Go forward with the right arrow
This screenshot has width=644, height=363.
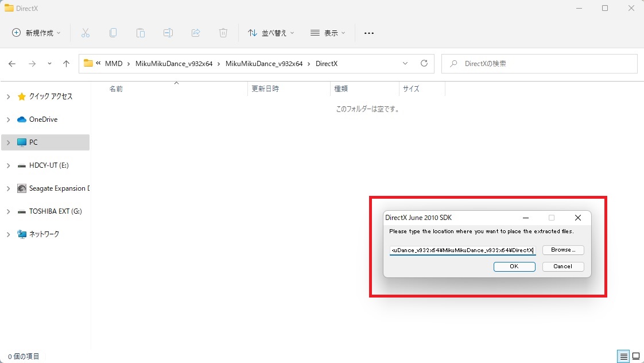point(32,64)
